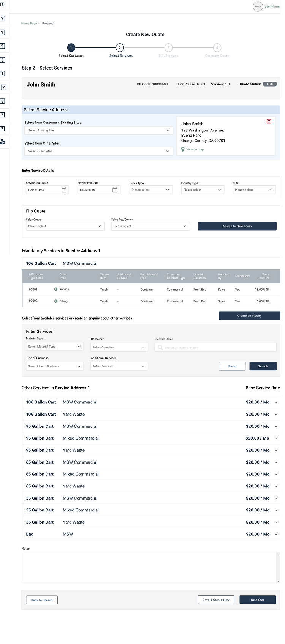Open the Home Page breadcrumb link
This screenshot has width=285, height=644.
(29, 24)
